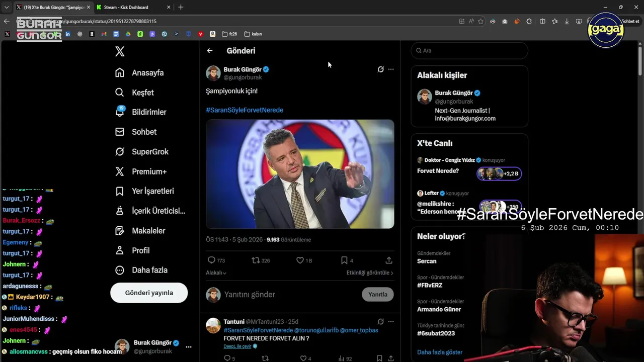Viewport: 644px width, 362px height.
Task: Click read aloud icon in address bar
Action: point(471,21)
